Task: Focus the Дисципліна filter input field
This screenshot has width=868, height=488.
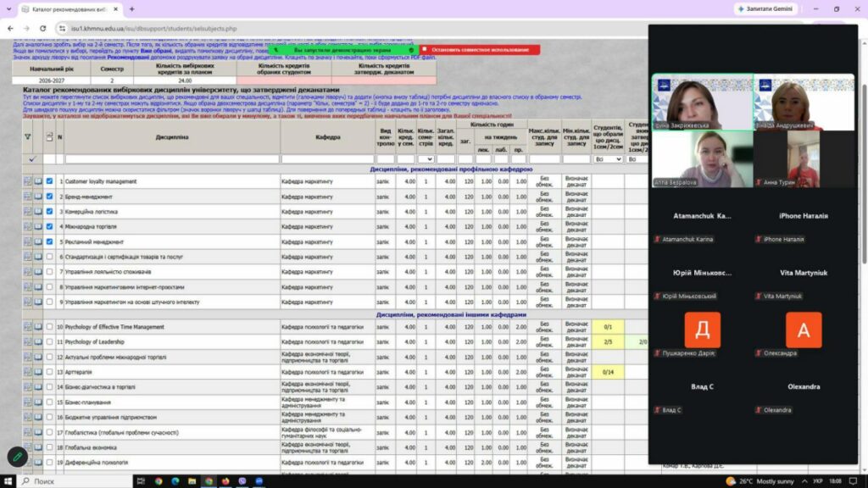Action: point(172,159)
